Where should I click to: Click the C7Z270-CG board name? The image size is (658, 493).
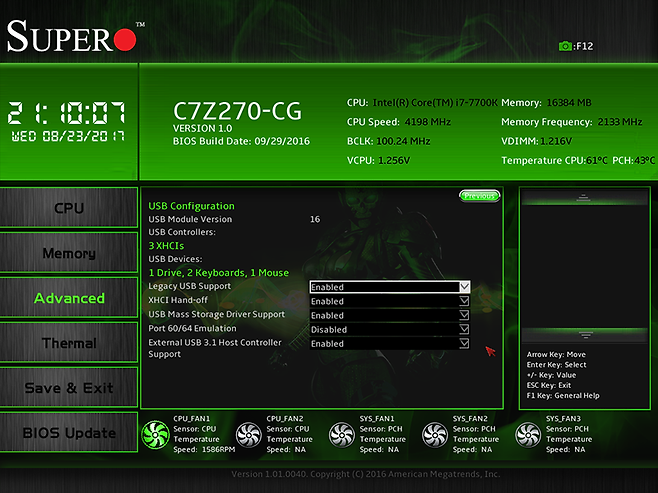click(x=237, y=111)
